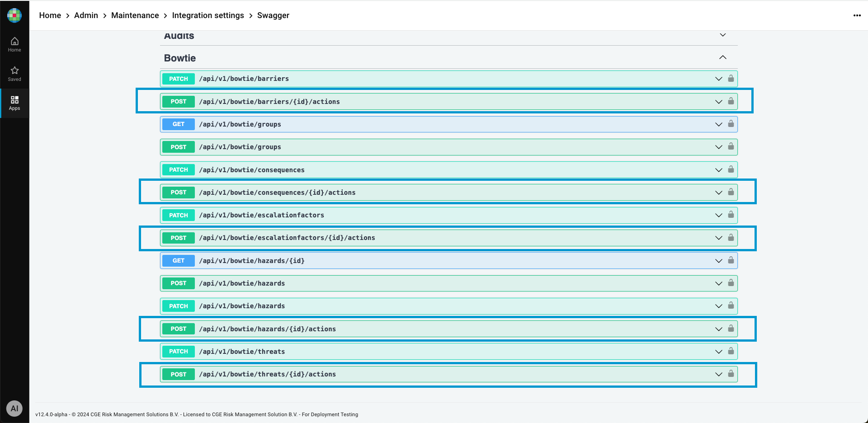Click lock icon on GET bowtie groups
The width and height of the screenshot is (868, 423).
(x=731, y=124)
